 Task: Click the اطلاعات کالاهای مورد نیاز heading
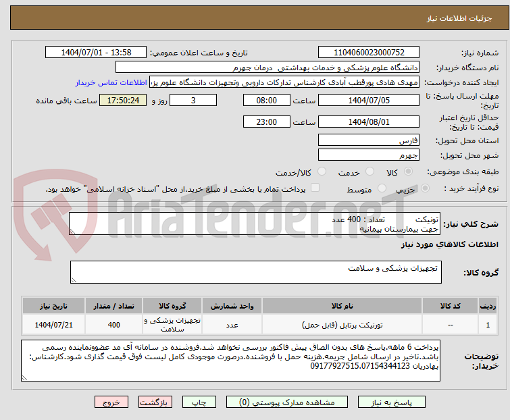click(x=449, y=244)
